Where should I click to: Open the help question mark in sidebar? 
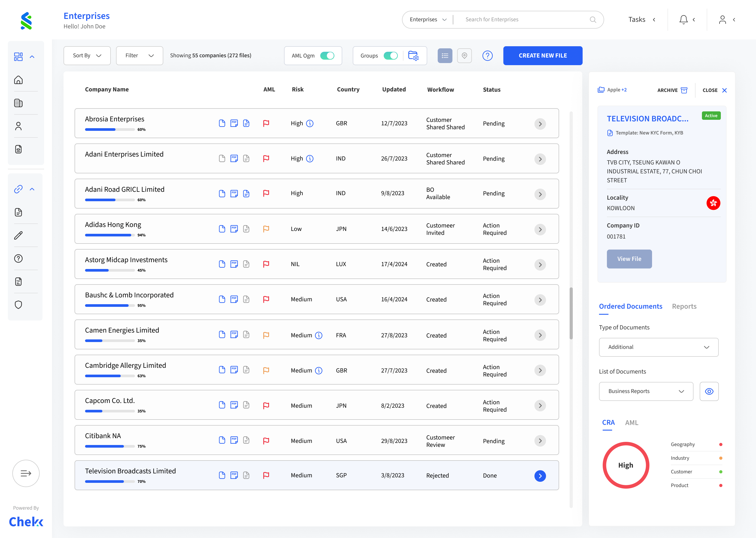pos(19,258)
